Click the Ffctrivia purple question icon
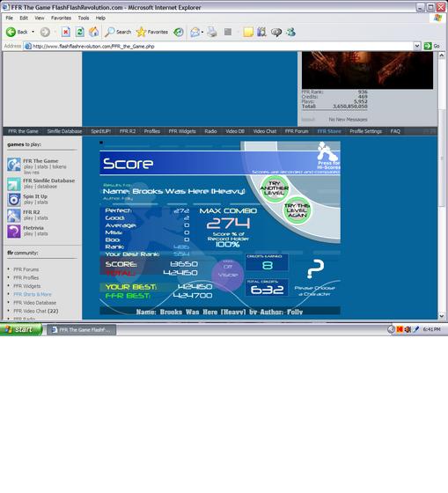The width and height of the screenshot is (448, 493). (x=14, y=232)
